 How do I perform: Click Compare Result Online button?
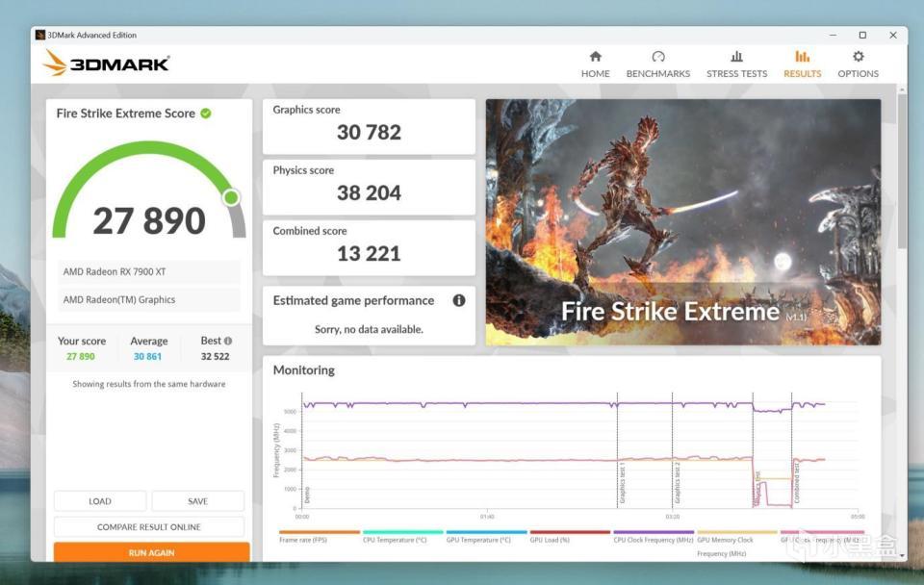pos(148,526)
